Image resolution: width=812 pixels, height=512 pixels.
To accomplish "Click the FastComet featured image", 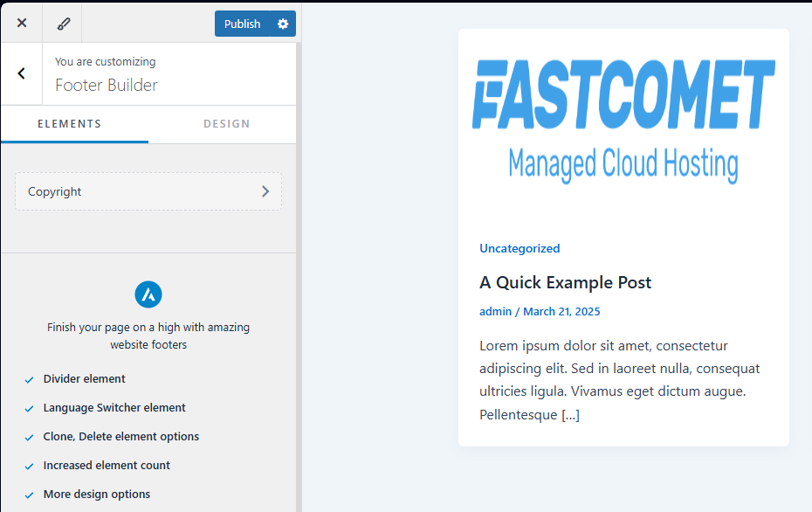I will pos(623,118).
